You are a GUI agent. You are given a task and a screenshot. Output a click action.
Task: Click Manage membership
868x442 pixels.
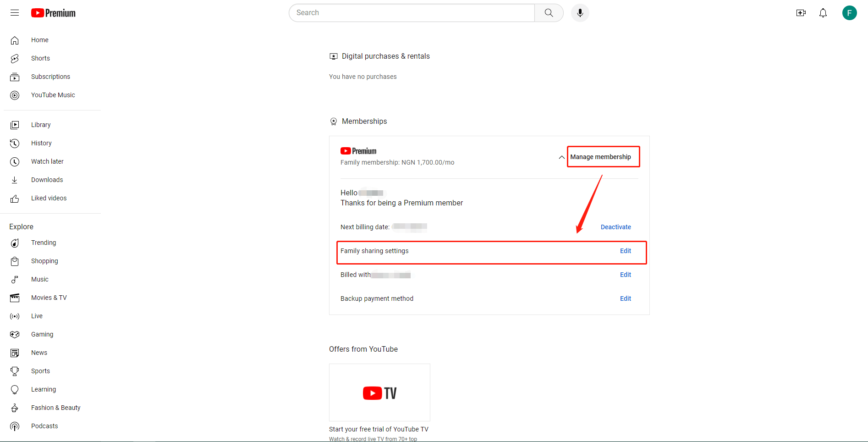coord(600,157)
